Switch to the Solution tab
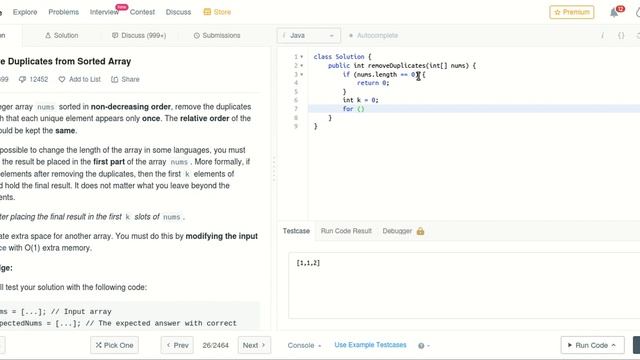The image size is (640, 360). (x=62, y=36)
